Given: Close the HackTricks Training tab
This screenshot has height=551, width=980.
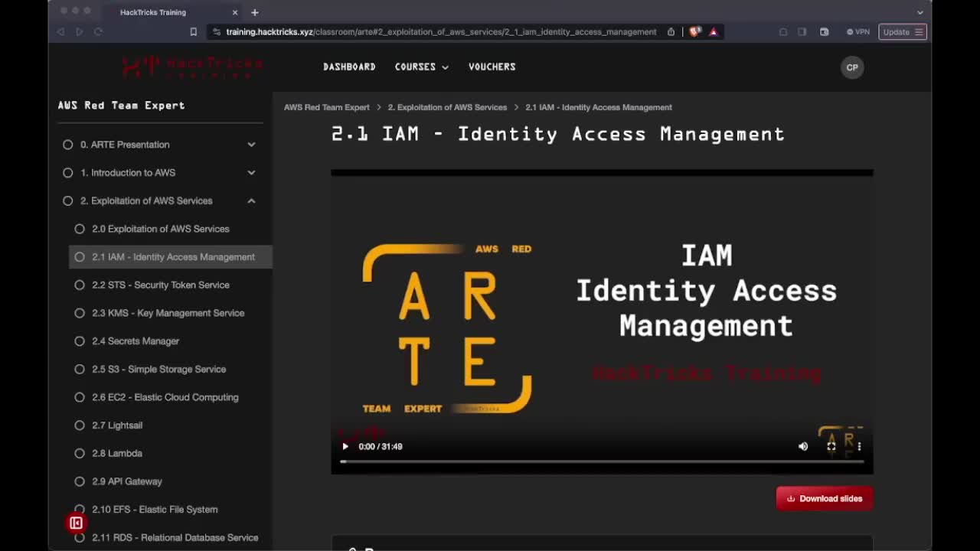Looking at the screenshot, I should click(x=235, y=12).
